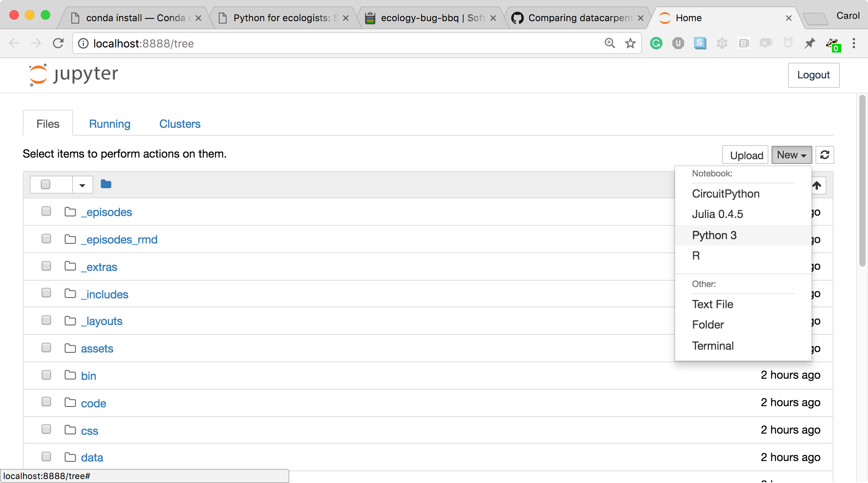868x483 pixels.
Task: Switch to the Clusters tab
Action: (180, 123)
